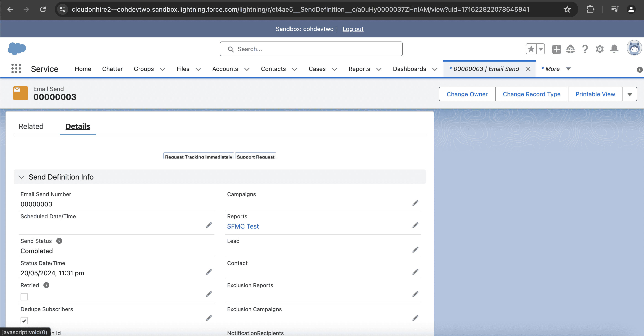The width and height of the screenshot is (644, 336).
Task: Click into the global Search field
Action: [x=311, y=49]
